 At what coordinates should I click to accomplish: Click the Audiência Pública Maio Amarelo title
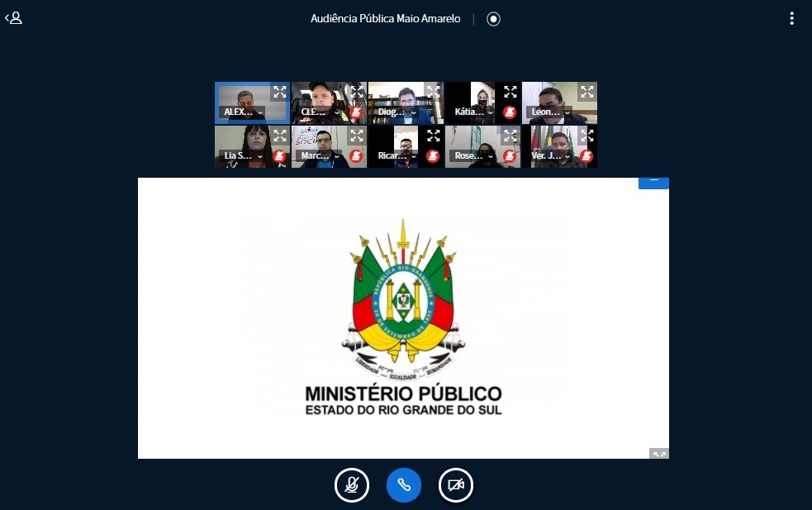pyautogui.click(x=387, y=18)
